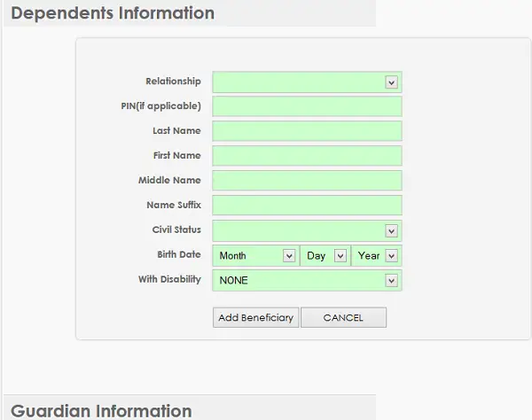Click the Dependents Information section heading

[x=113, y=13]
